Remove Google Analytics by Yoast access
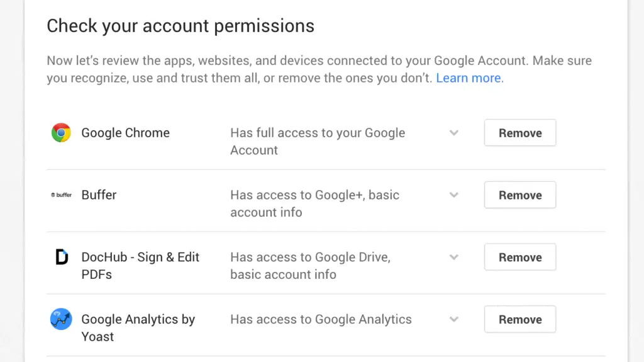Image resolution: width=644 pixels, height=362 pixels. point(519,319)
